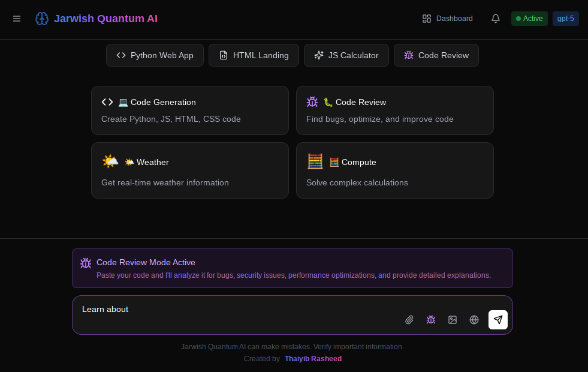Open the Weather capability card

pyautogui.click(x=190, y=170)
